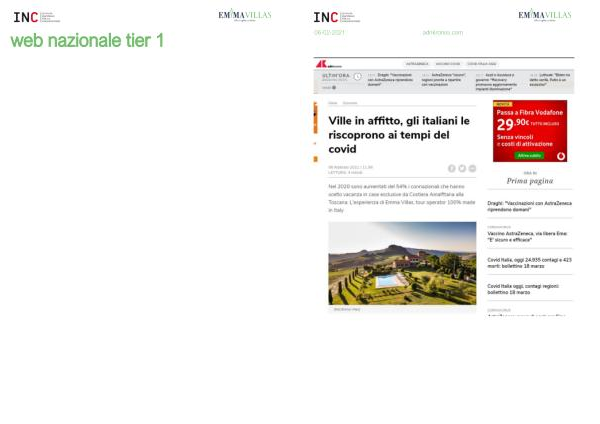This screenshot has width=600, height=424.
Task: Click the 'Prima pagina' sidebar heading
Action: pyautogui.click(x=530, y=181)
